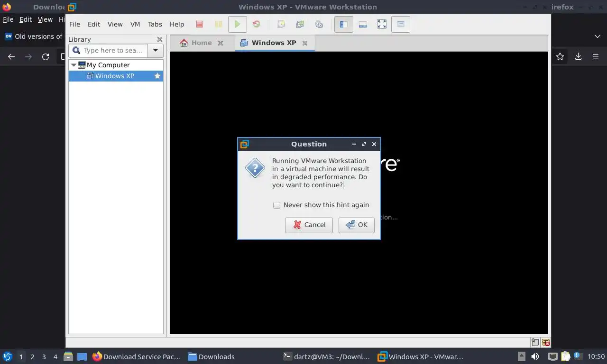Click the show desktop taskbar icon
This screenshot has height=364, width=607.
[x=82, y=356]
